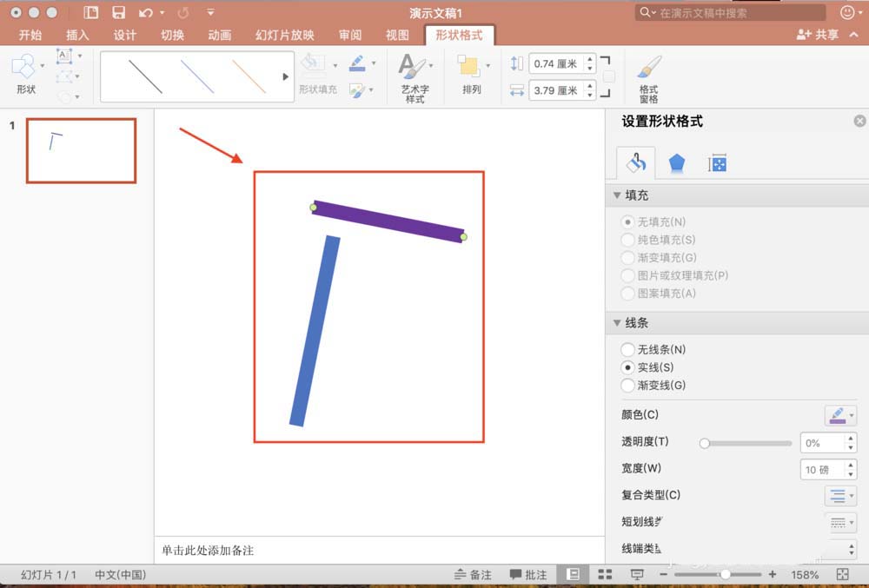Expand the line styles gallery arrow
Screen dimensions: 869x588
click(285, 76)
